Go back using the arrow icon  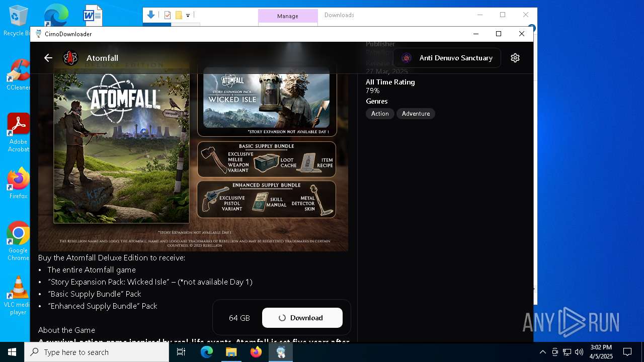pos(48,58)
